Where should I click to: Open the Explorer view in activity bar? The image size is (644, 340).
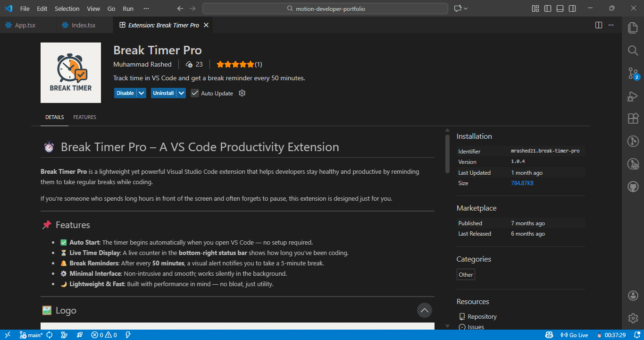[x=633, y=28]
